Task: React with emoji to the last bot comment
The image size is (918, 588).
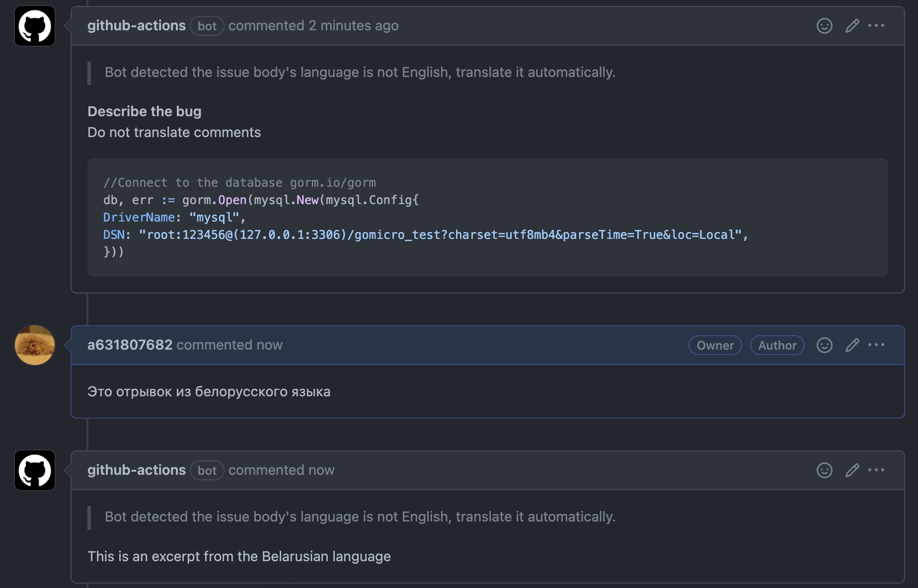Action: (x=824, y=470)
